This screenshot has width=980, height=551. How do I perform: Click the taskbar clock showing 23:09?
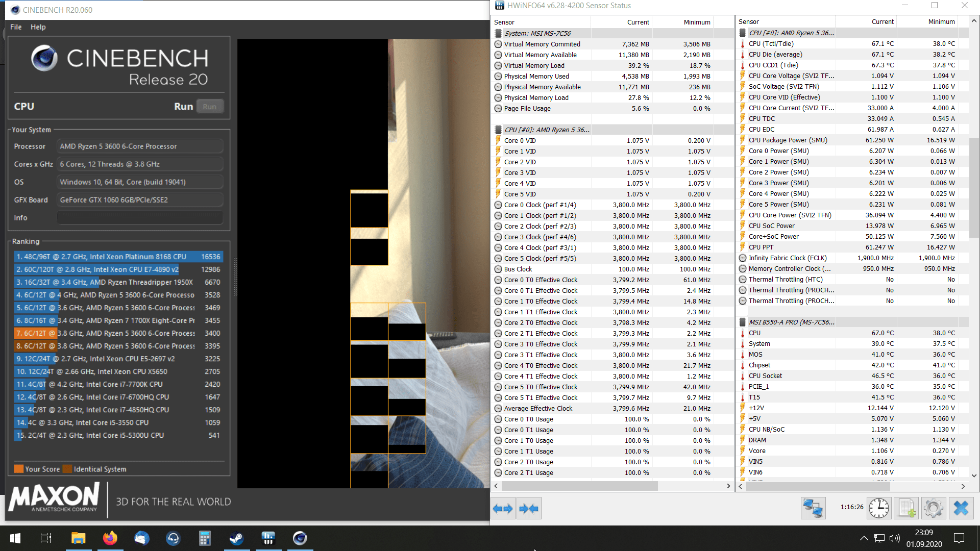(924, 538)
